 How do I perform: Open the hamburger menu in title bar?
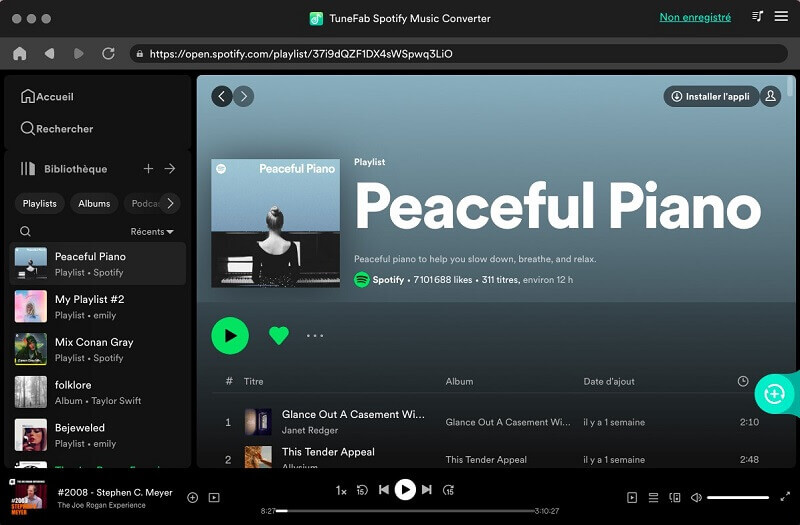(x=781, y=16)
